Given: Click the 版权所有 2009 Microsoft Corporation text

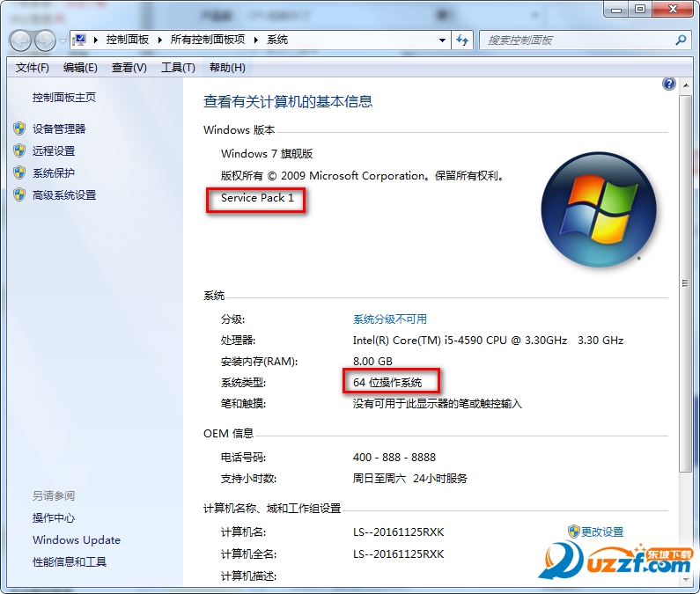Looking at the screenshot, I should [364, 176].
